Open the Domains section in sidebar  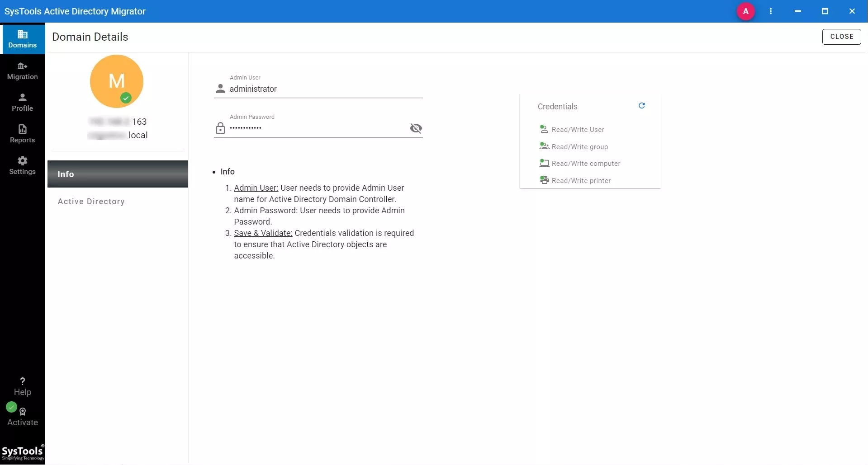[23, 39]
